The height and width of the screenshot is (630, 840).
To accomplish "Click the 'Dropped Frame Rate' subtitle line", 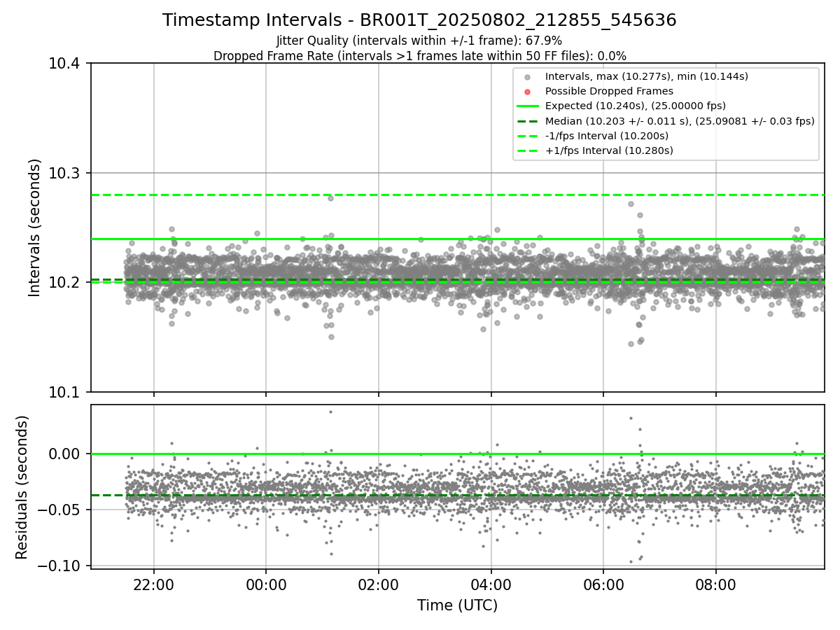I will click(419, 56).
